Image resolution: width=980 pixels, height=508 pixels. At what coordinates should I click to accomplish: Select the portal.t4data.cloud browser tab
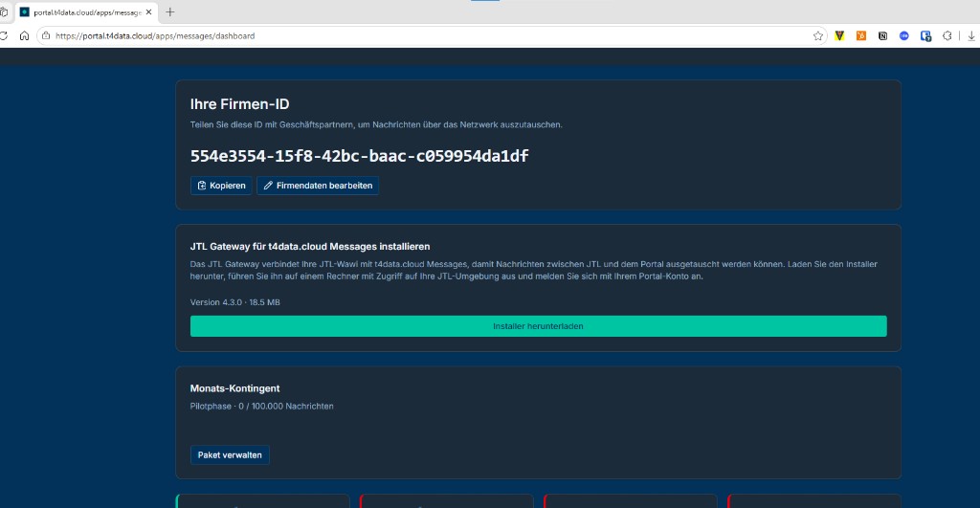click(86, 11)
